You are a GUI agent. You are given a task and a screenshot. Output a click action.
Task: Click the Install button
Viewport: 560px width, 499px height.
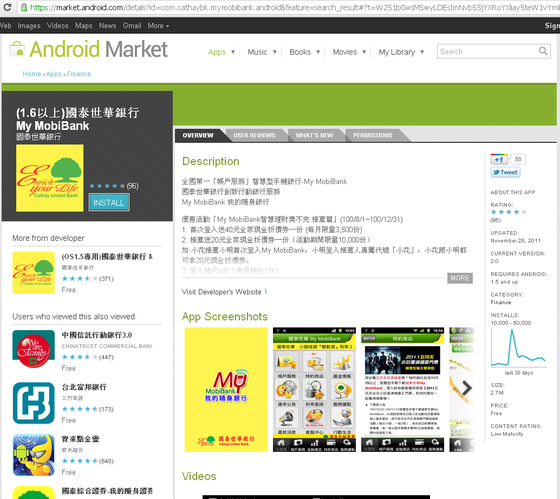(109, 203)
